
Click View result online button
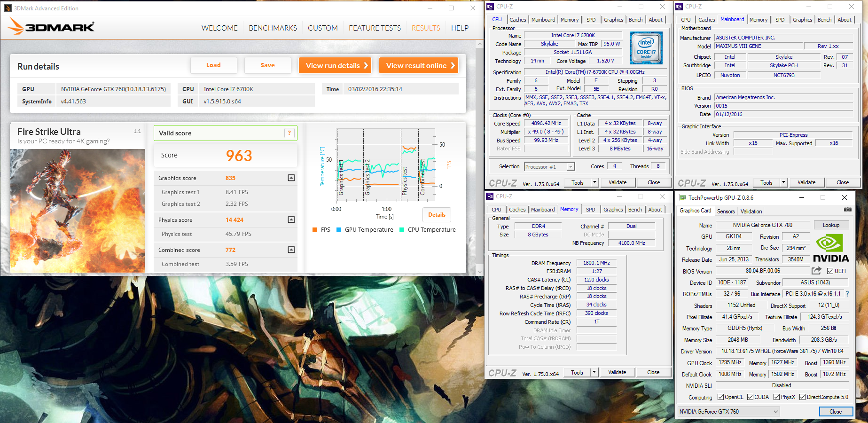point(419,65)
